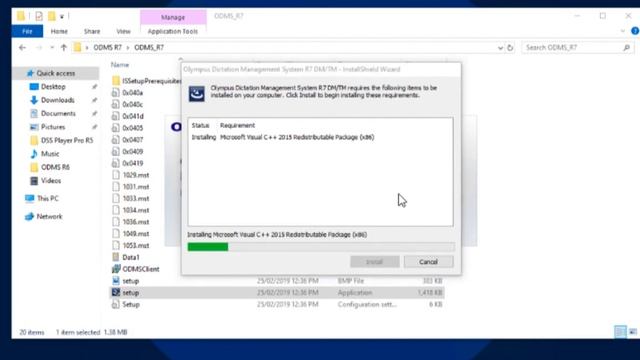The height and width of the screenshot is (360, 640).
Task: Cancel the InstallShield Wizard installation
Action: click(x=428, y=262)
